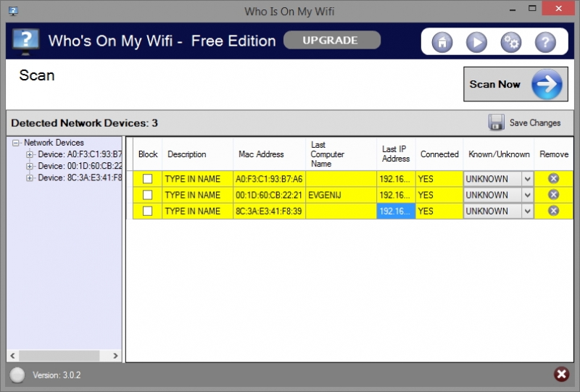Collapse the Network Devices tree root
Screen dimensions: 580x392
(15, 143)
